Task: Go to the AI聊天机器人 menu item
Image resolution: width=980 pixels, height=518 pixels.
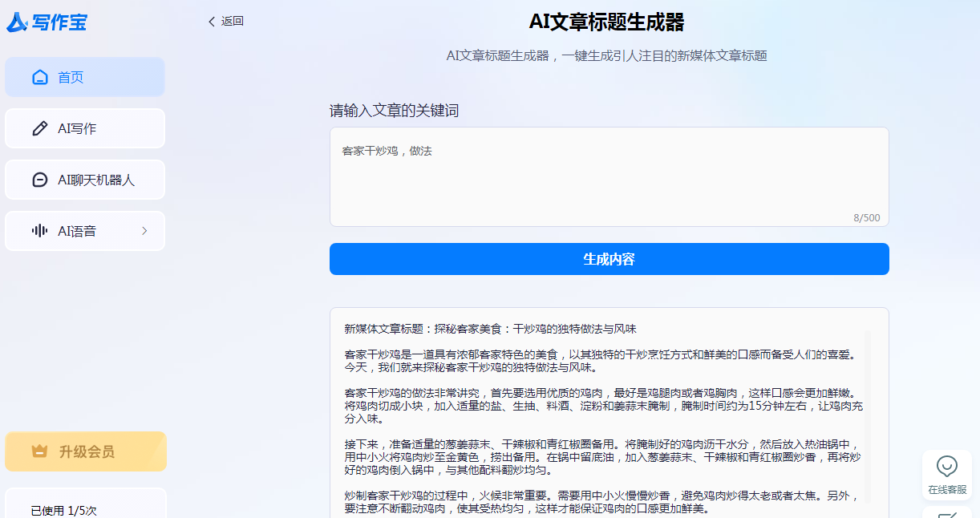Action: 96,180
